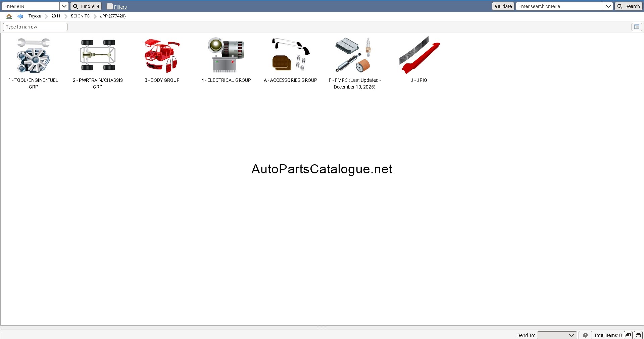The image size is (644, 339).
Task: Open the Tool/Engine/Fuel group icon
Action: [33, 55]
